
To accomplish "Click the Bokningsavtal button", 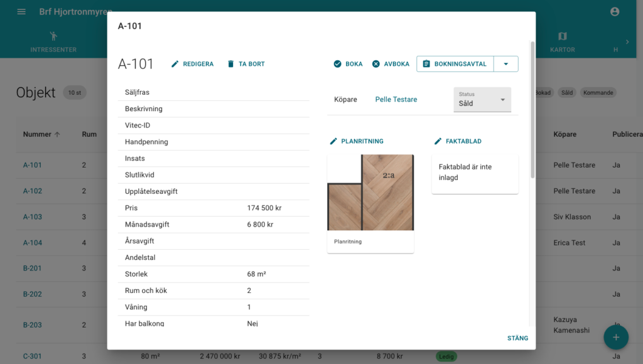I will click(455, 64).
